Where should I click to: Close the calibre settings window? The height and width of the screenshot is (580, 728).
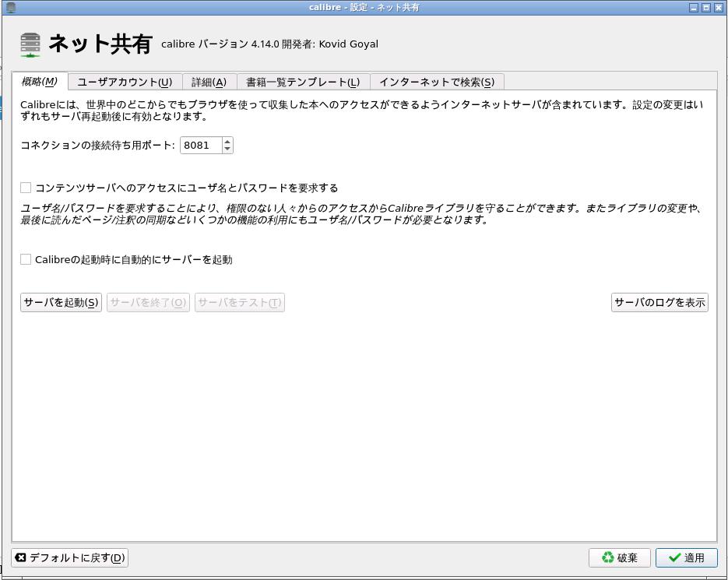(x=718, y=8)
